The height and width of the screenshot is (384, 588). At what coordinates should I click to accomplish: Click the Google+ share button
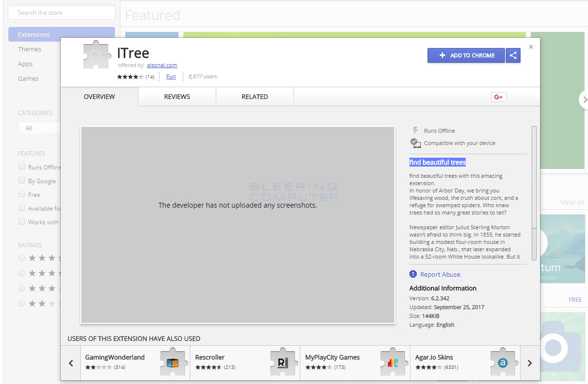498,97
